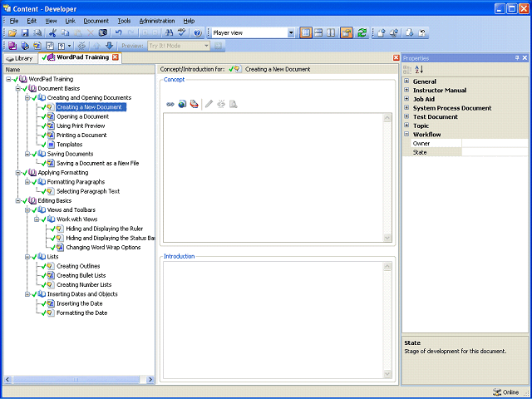Expand the System Process Document category
Viewport: 532px width, 399px height.
[x=406, y=107]
